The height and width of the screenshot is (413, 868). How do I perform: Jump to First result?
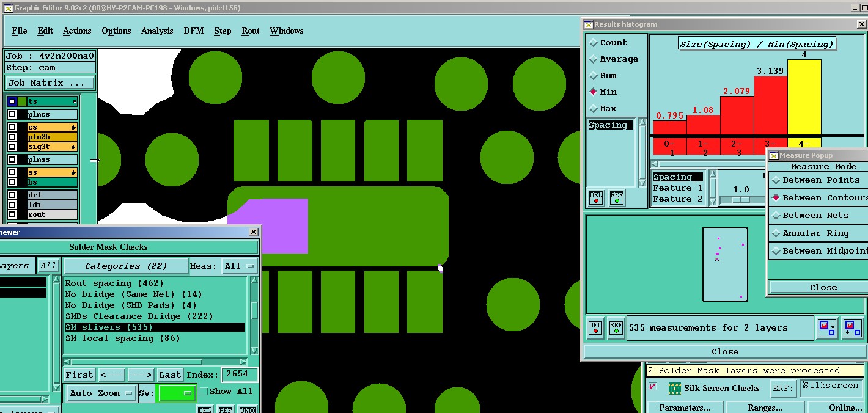[x=79, y=375]
